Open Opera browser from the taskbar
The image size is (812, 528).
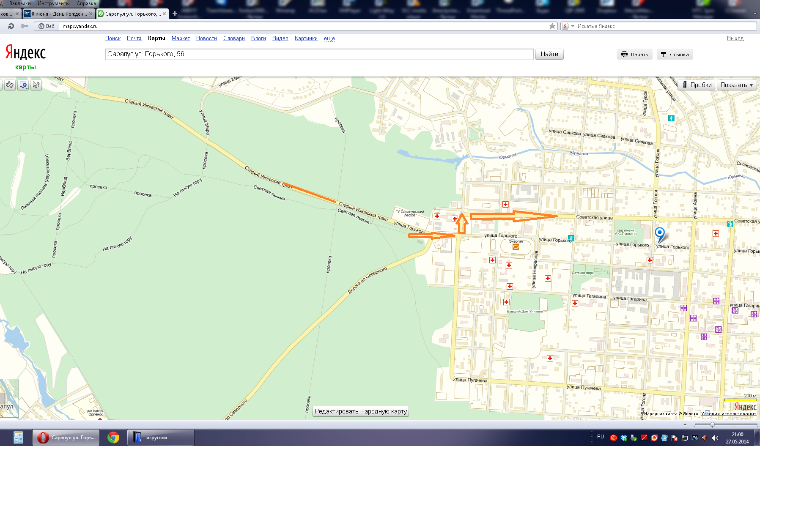[66, 438]
